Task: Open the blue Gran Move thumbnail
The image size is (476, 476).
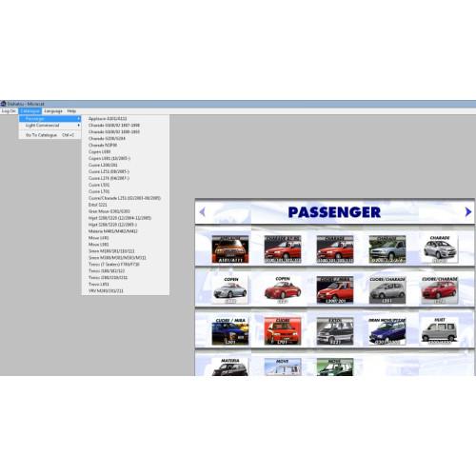Action: pyautogui.click(x=387, y=331)
